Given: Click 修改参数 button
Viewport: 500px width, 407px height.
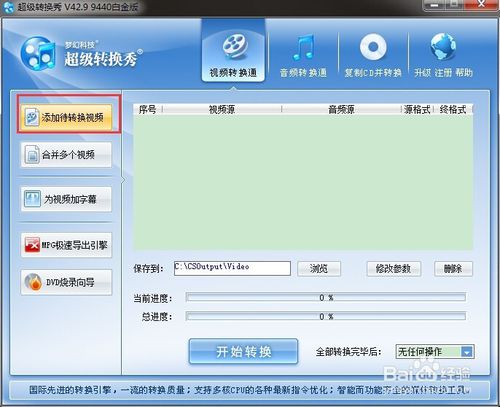Looking at the screenshot, I should tap(393, 269).
